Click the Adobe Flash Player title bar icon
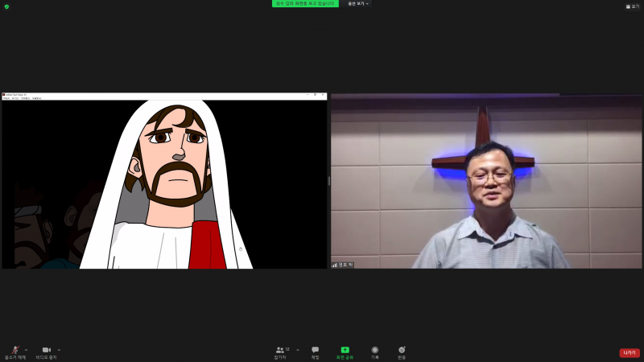 coord(4,95)
